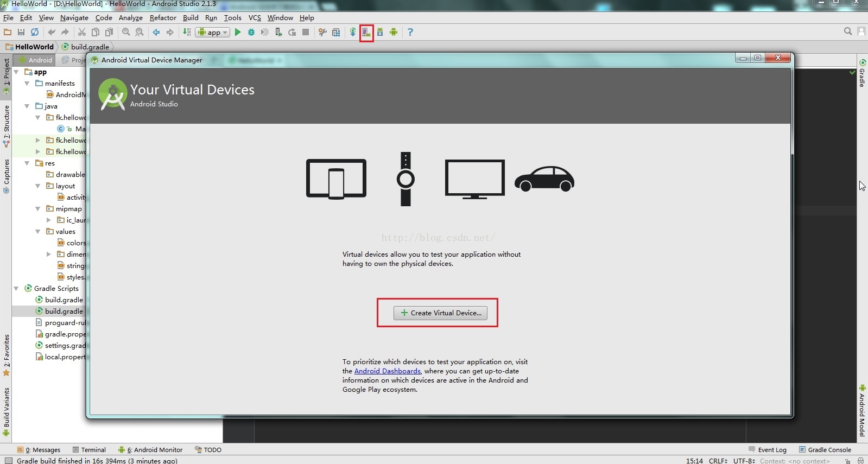Navigate Back with the left arrow icon

[x=156, y=32]
